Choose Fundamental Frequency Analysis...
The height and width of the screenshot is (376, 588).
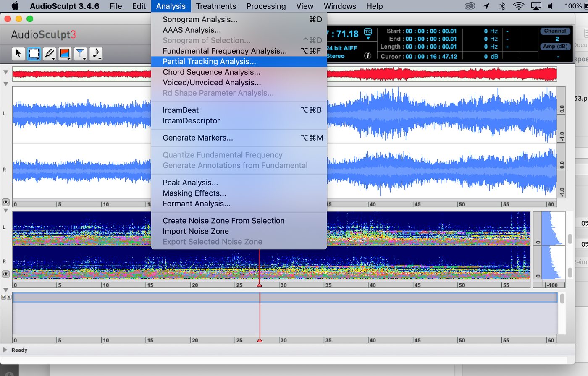239,51
